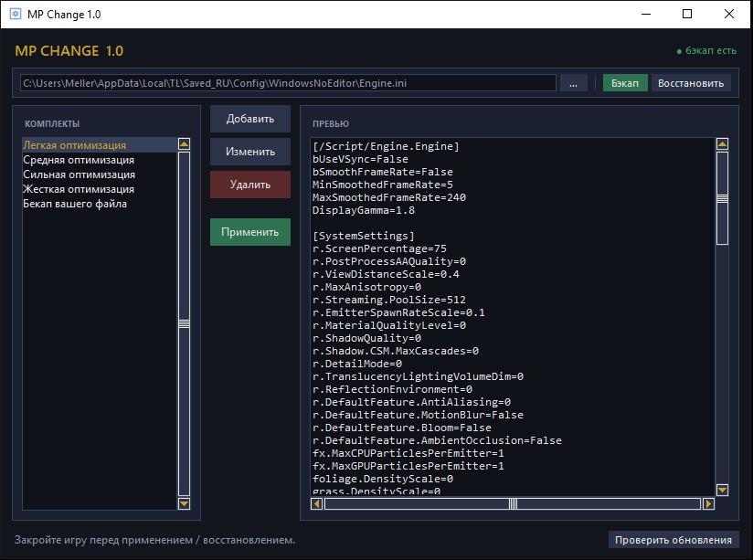Click the r.ShadowQuality=0 line
The width and height of the screenshot is (753, 560).
[x=366, y=338]
